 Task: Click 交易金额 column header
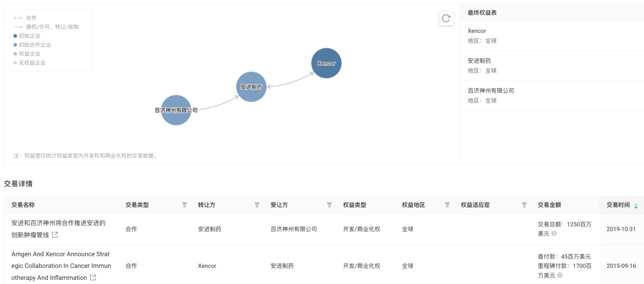tap(550, 205)
